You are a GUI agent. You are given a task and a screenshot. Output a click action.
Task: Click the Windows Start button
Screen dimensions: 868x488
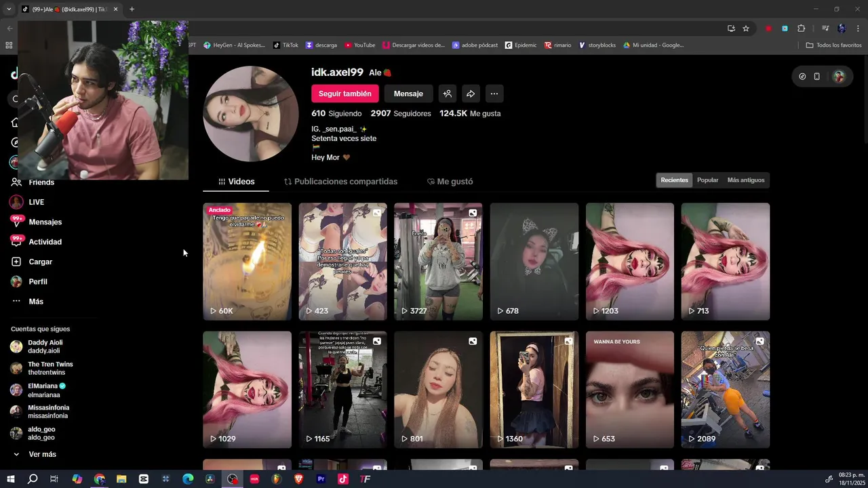click(11, 479)
